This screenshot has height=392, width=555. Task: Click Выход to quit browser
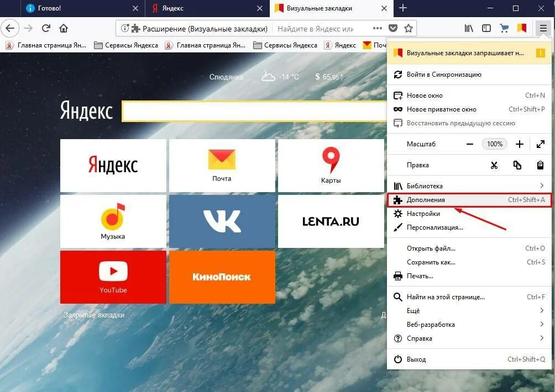point(469,359)
